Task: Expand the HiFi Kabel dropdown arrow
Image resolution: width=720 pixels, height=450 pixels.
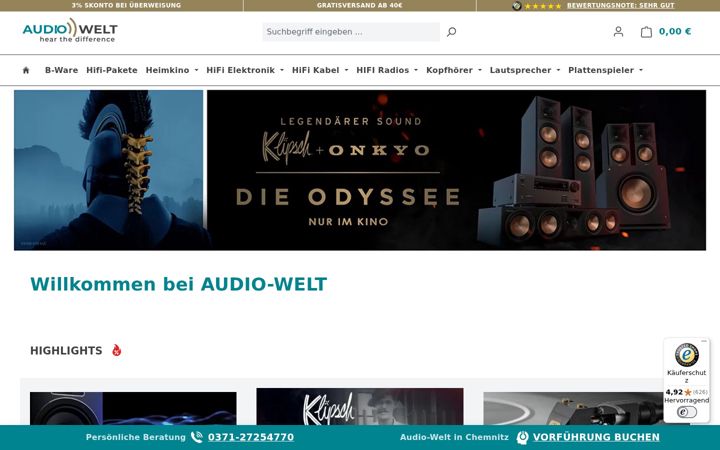Action: [x=347, y=70]
